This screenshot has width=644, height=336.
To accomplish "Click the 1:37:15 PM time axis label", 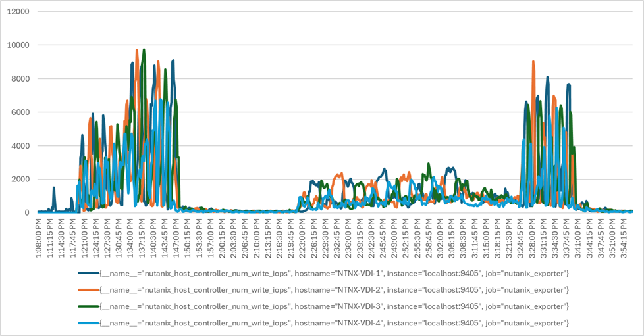I will pyautogui.click(x=142, y=239).
